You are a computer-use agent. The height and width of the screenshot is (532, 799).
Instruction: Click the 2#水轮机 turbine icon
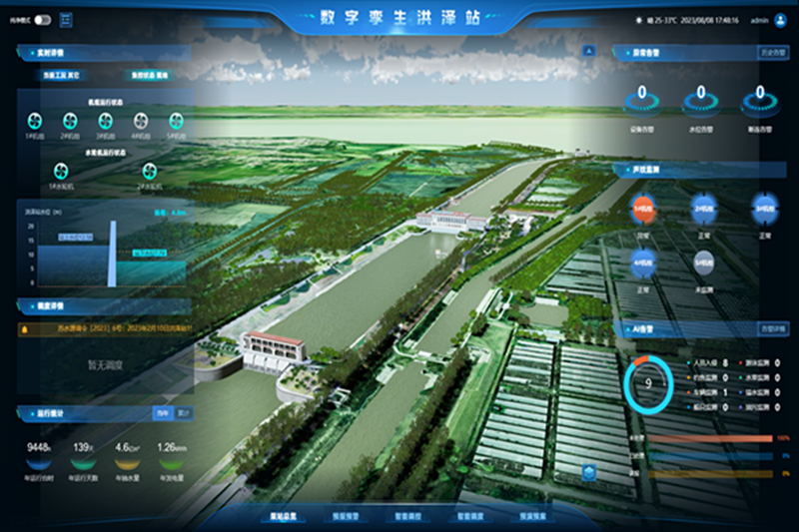(150, 171)
